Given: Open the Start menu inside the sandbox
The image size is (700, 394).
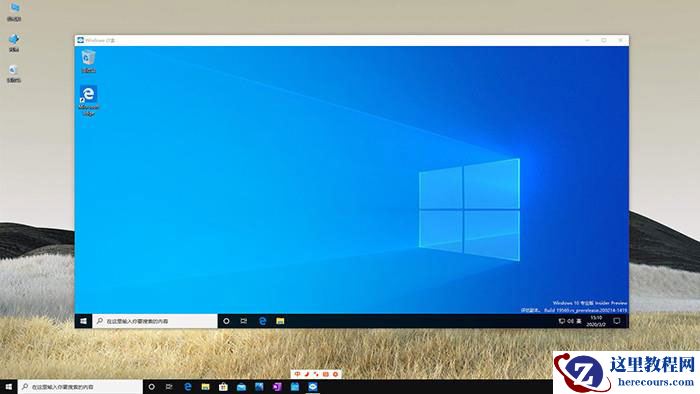Looking at the screenshot, I should pos(83,321).
